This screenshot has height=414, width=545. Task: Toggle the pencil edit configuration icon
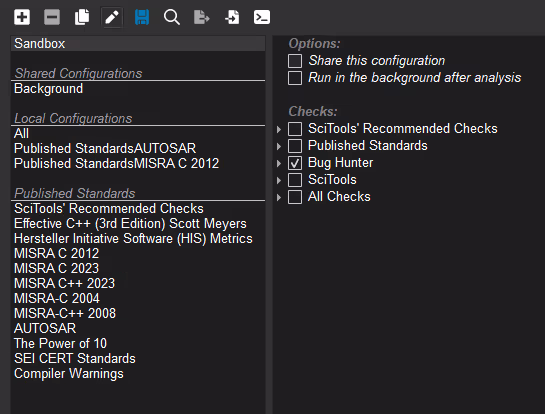[112, 17]
